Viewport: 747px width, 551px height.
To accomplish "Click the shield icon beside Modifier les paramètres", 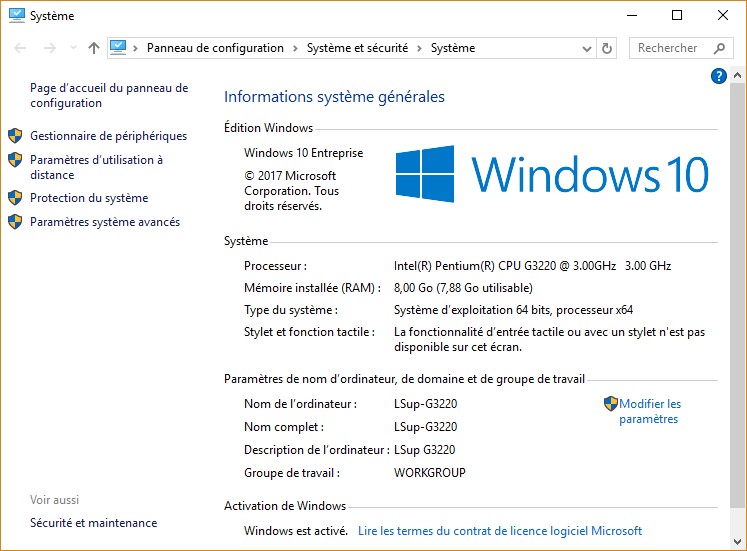I will (611, 404).
